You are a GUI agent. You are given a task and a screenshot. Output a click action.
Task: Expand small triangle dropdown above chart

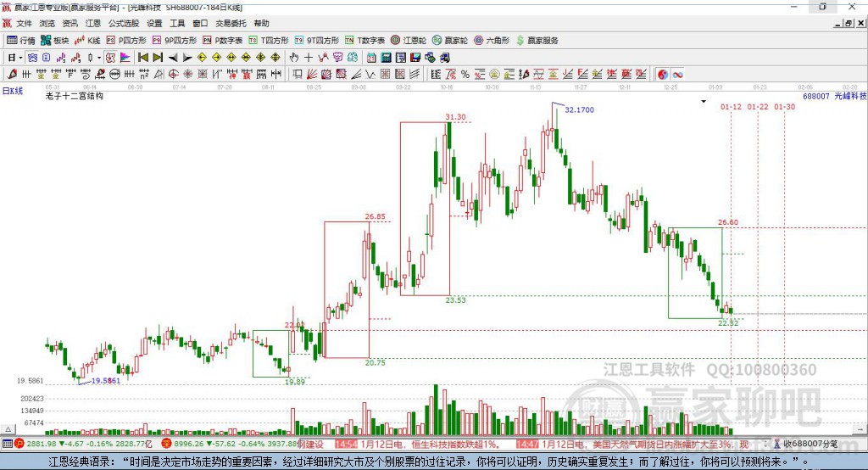coord(704,102)
